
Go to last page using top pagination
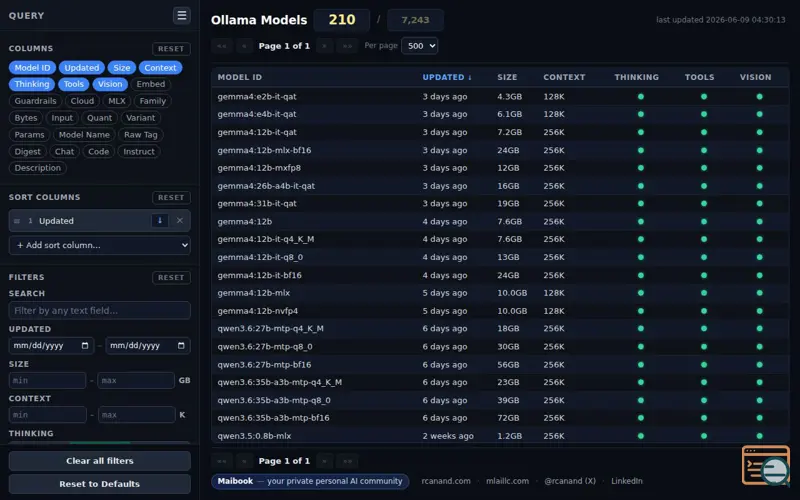pyautogui.click(x=347, y=46)
